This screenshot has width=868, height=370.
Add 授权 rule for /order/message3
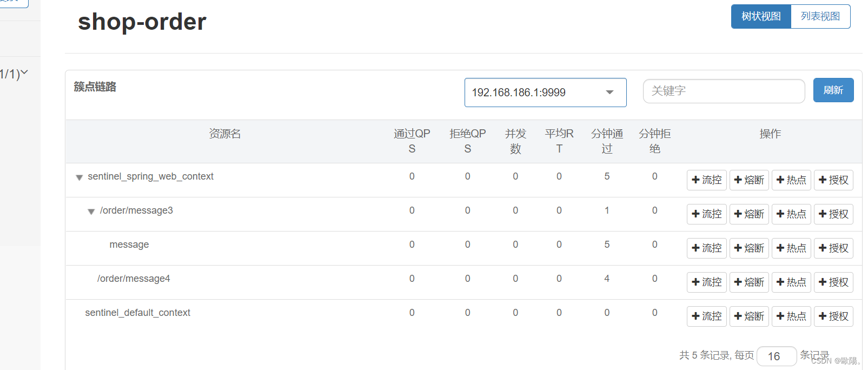tap(833, 214)
